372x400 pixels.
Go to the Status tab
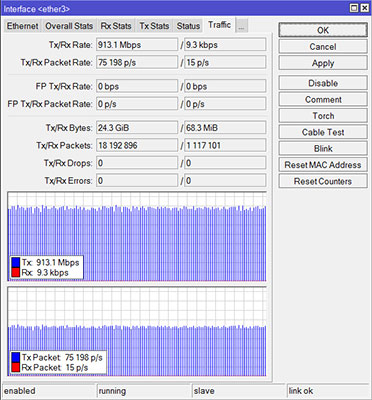coord(188,26)
